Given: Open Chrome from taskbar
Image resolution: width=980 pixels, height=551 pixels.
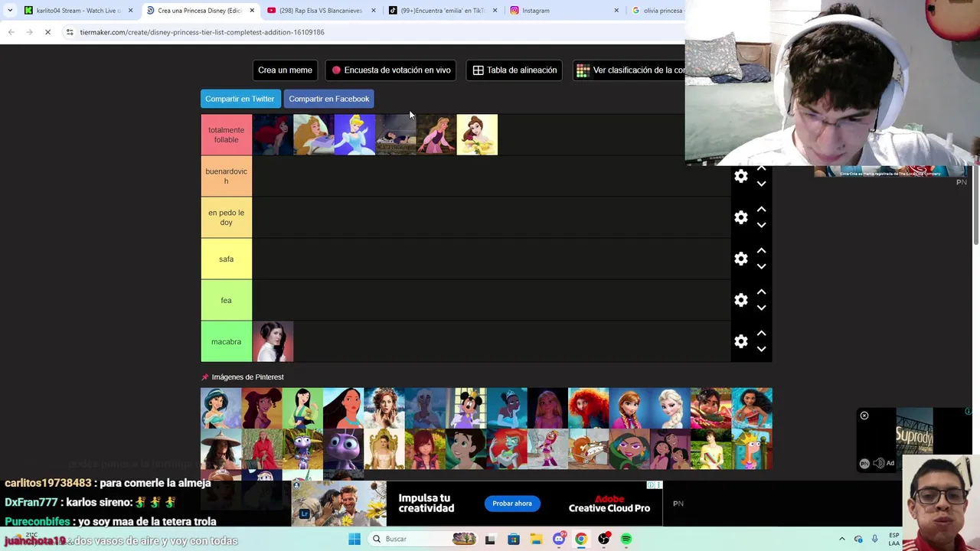Looking at the screenshot, I should (581, 539).
